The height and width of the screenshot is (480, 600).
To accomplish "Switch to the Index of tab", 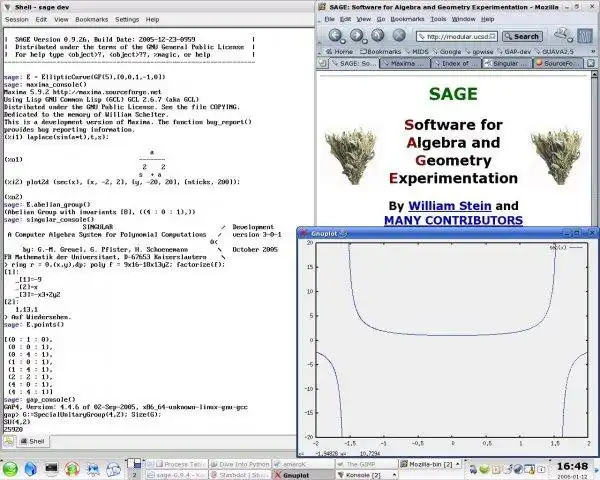I will [456, 64].
